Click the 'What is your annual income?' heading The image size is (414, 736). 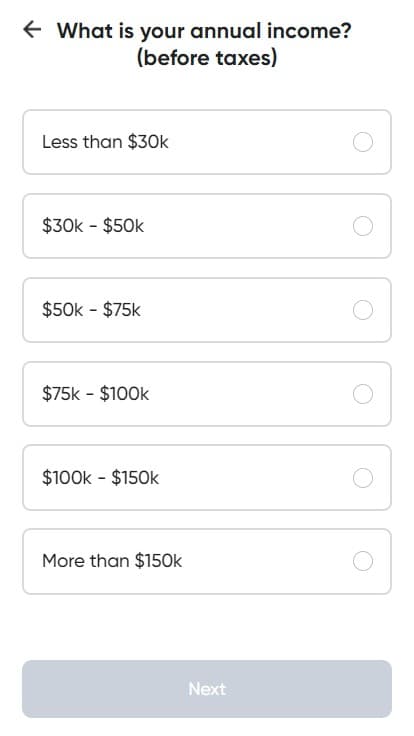[x=204, y=31]
